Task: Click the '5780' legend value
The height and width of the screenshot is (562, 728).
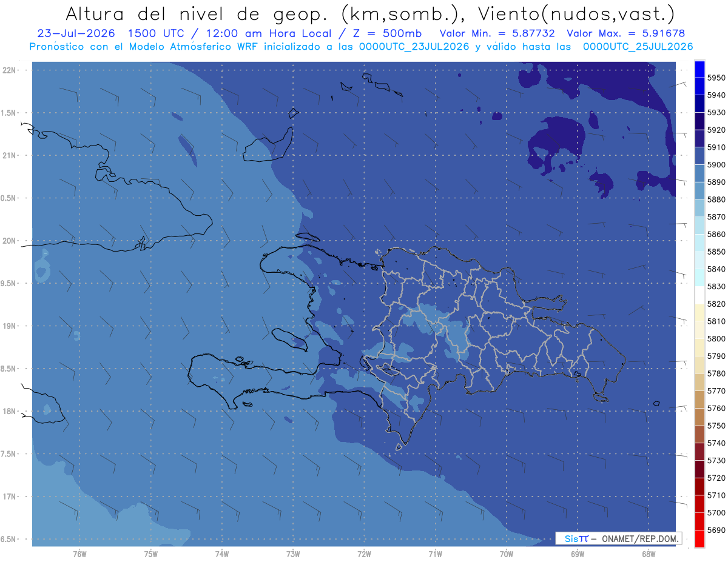Action: coord(716,373)
